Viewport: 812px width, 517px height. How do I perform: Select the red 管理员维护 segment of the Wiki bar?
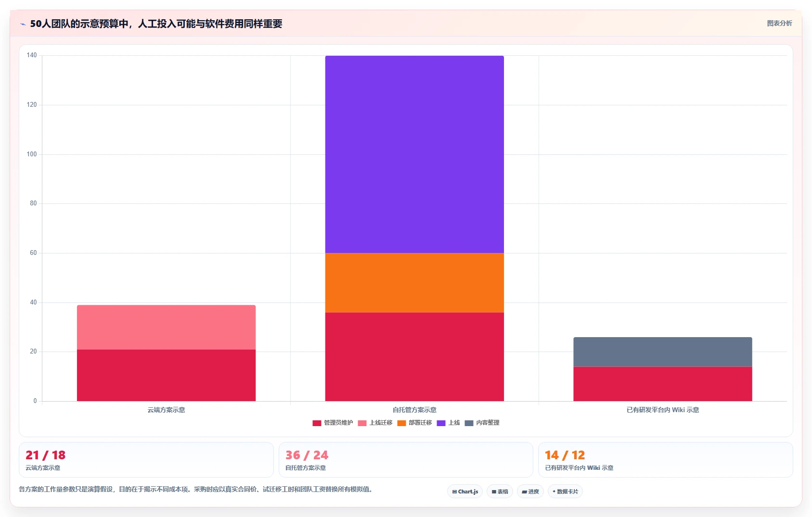(663, 384)
